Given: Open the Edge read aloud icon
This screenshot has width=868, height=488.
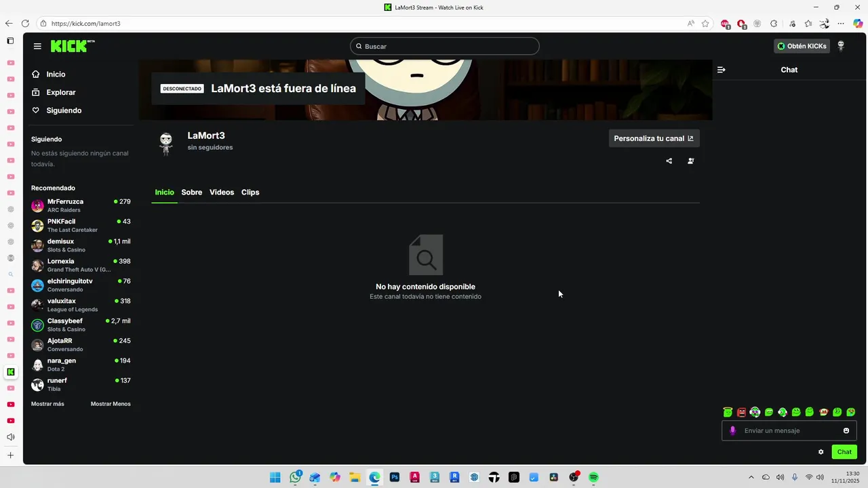Looking at the screenshot, I should pyautogui.click(x=690, y=23).
